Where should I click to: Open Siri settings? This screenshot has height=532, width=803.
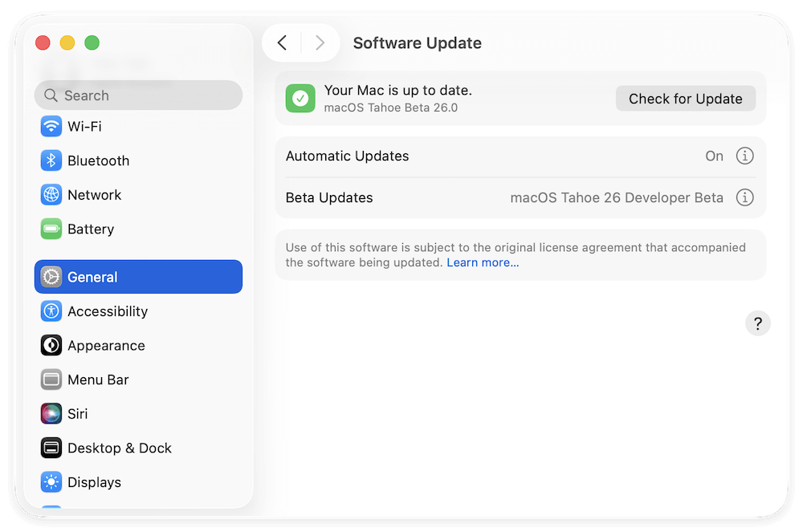tap(75, 413)
